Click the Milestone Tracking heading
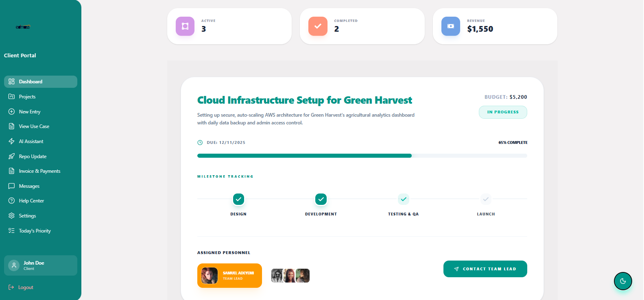This screenshot has width=644, height=300. click(225, 176)
